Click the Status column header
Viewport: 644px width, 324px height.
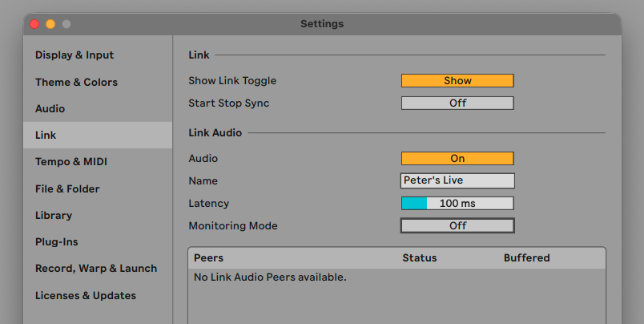[420, 258]
